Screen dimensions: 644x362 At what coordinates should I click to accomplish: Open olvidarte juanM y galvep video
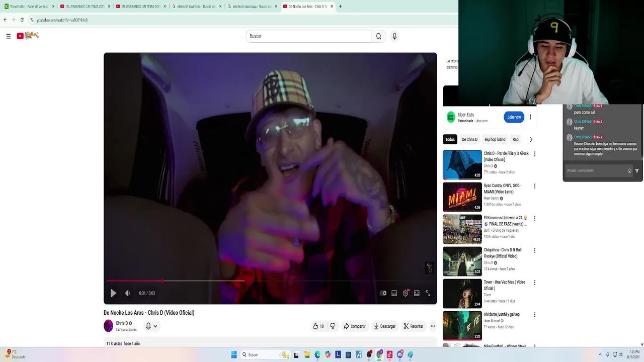pyautogui.click(x=462, y=325)
